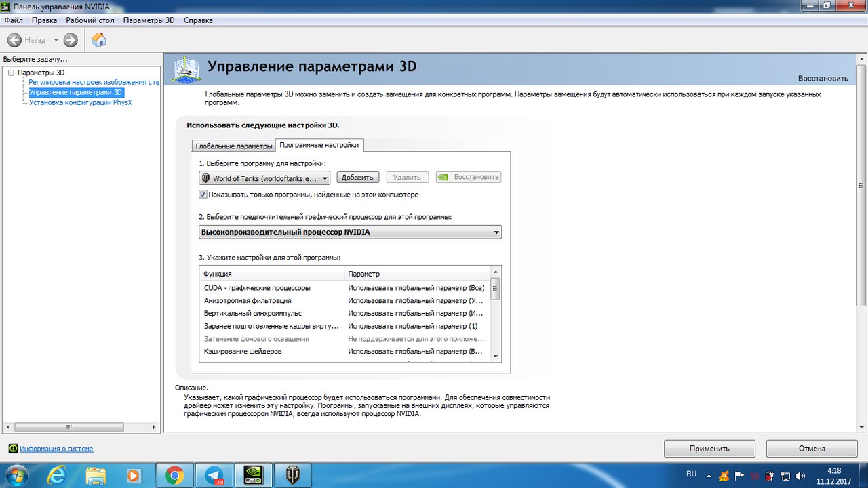Open the Рабочий стол menu
Viewport: 868px width, 488px height.
click(90, 20)
